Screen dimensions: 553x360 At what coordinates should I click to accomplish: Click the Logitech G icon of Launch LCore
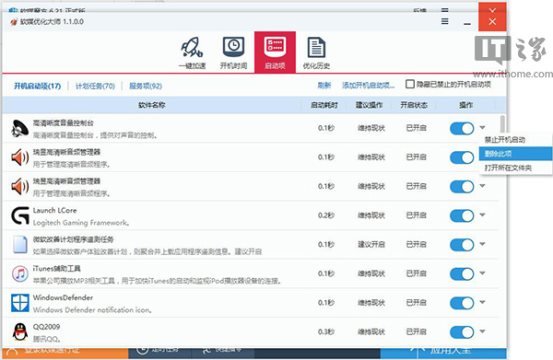coord(20,216)
